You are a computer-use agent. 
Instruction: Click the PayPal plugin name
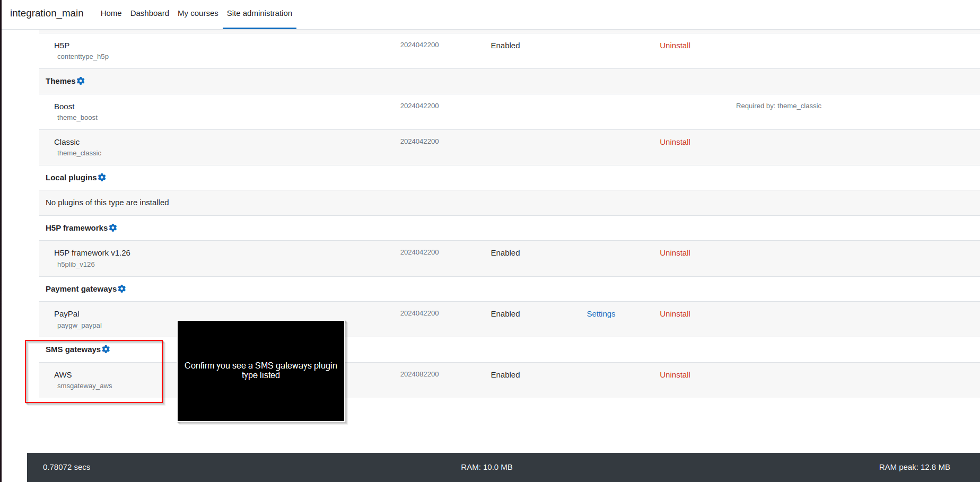click(x=66, y=314)
